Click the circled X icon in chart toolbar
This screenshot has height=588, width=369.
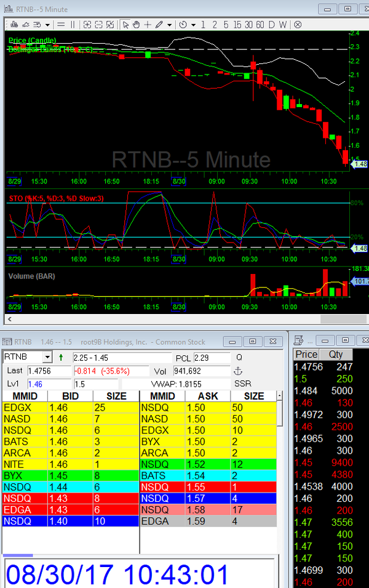click(x=298, y=25)
